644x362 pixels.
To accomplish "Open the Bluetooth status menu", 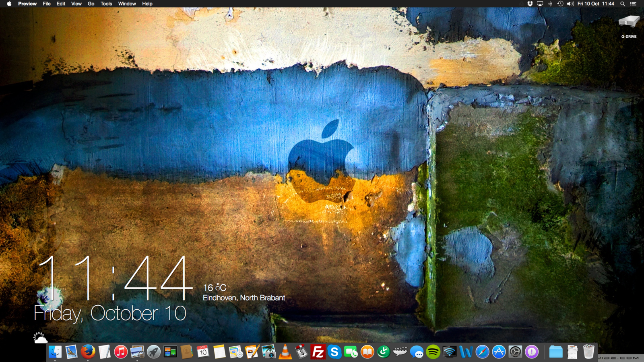I will coord(550,4).
